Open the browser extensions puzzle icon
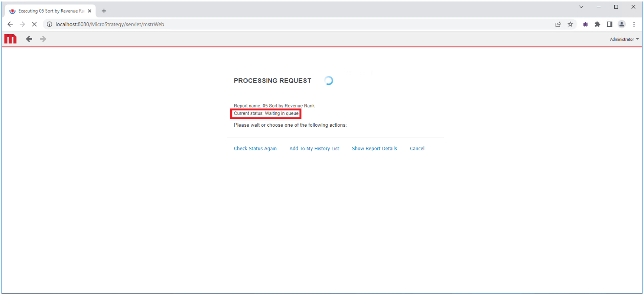 (597, 24)
